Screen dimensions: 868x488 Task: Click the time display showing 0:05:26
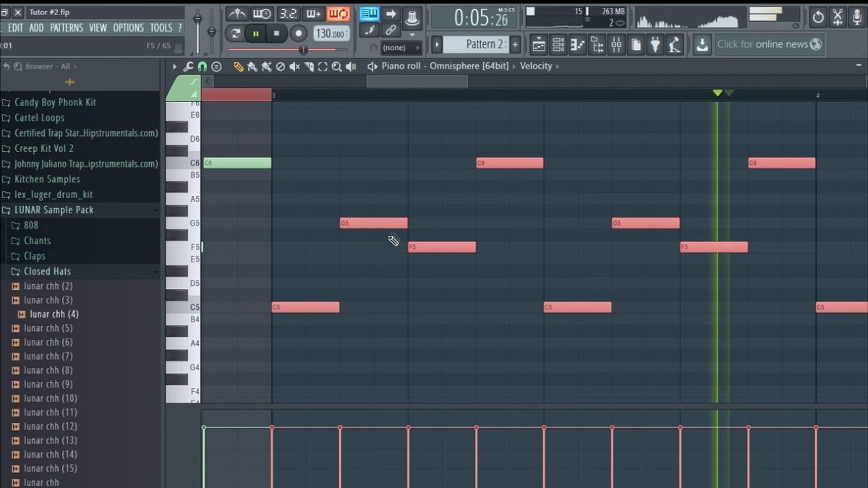pyautogui.click(x=475, y=17)
